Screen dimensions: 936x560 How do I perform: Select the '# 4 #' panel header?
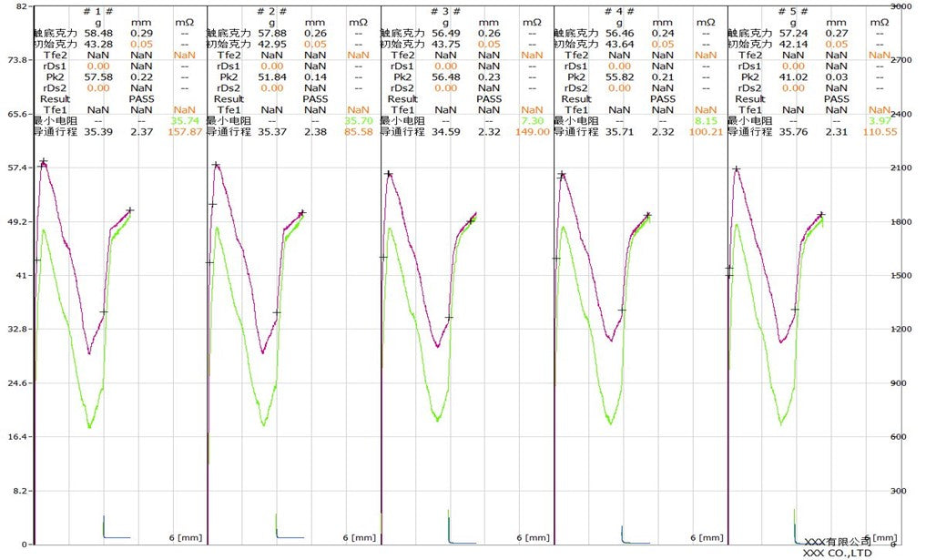[619, 11]
